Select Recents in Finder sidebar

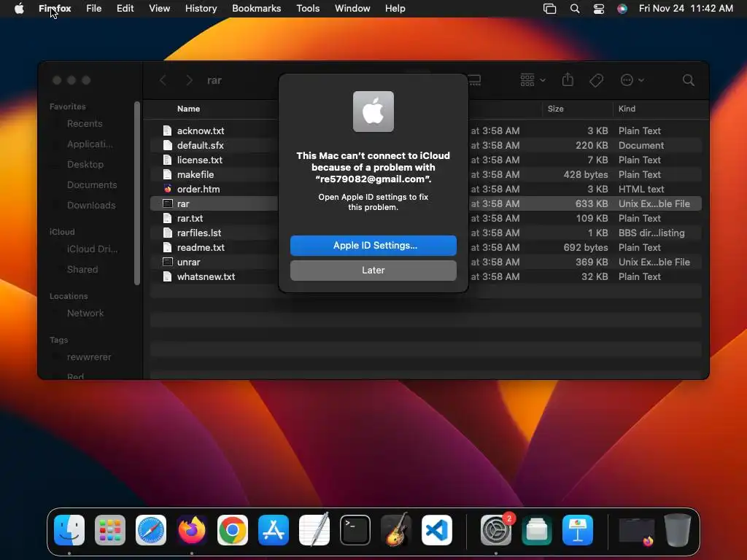pos(85,123)
